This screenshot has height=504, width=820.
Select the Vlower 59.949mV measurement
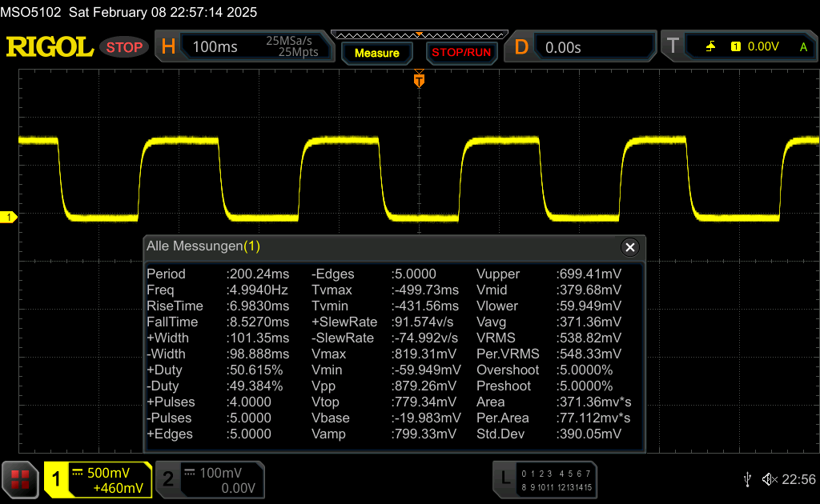pos(549,306)
